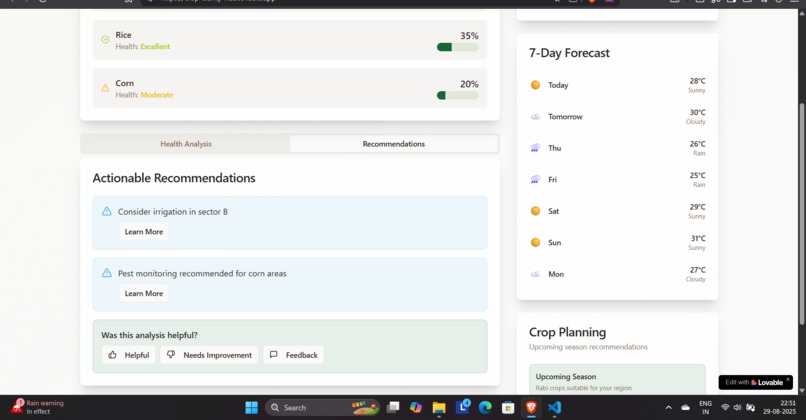Click the Actionable Recommendations heading

point(174,178)
